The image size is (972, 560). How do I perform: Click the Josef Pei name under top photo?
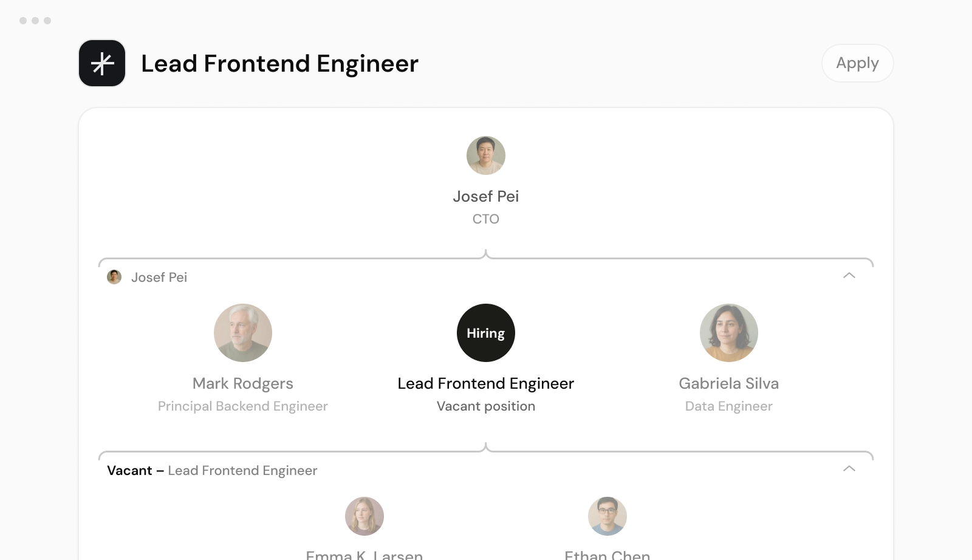486,196
